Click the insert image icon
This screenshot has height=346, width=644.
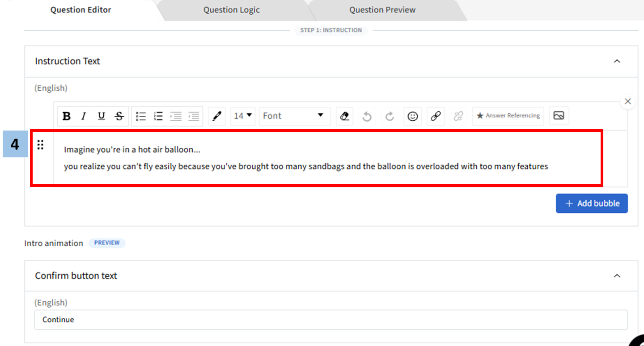pyautogui.click(x=559, y=116)
